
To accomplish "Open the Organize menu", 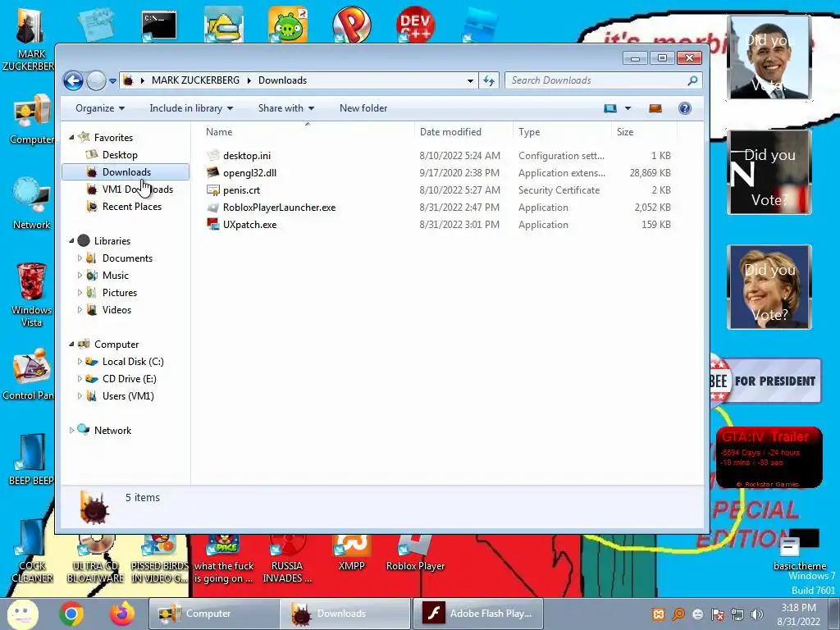I will tap(100, 108).
